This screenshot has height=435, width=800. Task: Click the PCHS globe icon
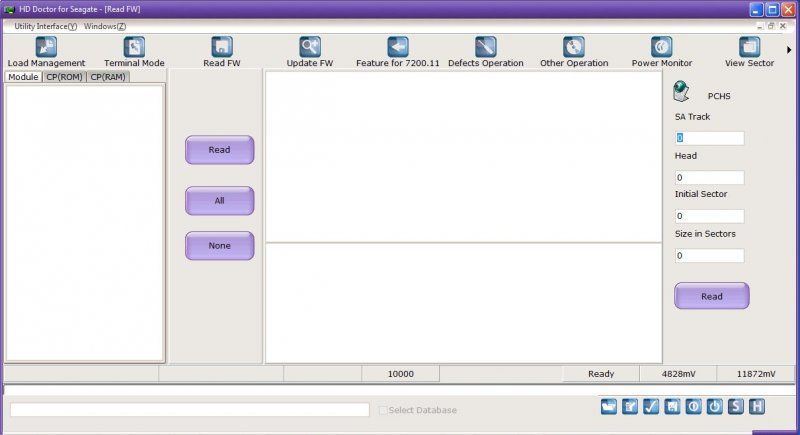pyautogui.click(x=681, y=92)
